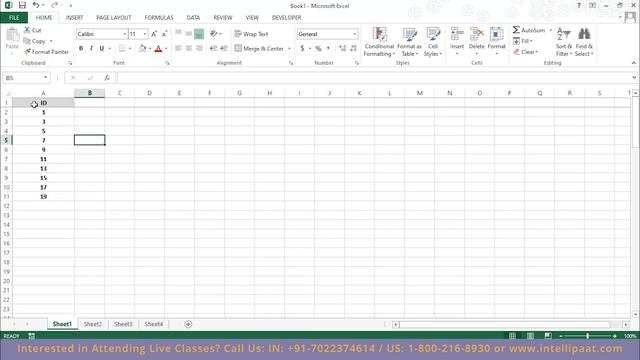Image resolution: width=640 pixels, height=360 pixels.
Task: Select the Sheet2 worksheet tab
Action: pos(93,324)
